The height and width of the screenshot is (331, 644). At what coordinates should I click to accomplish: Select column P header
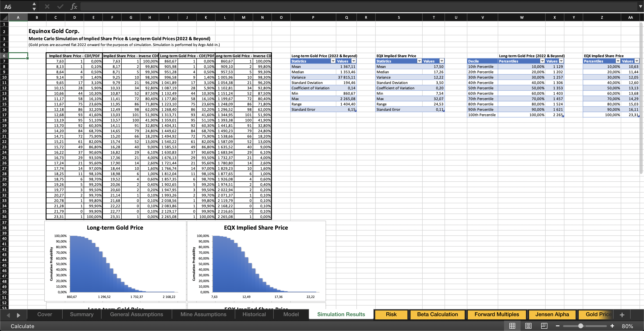[313, 17]
